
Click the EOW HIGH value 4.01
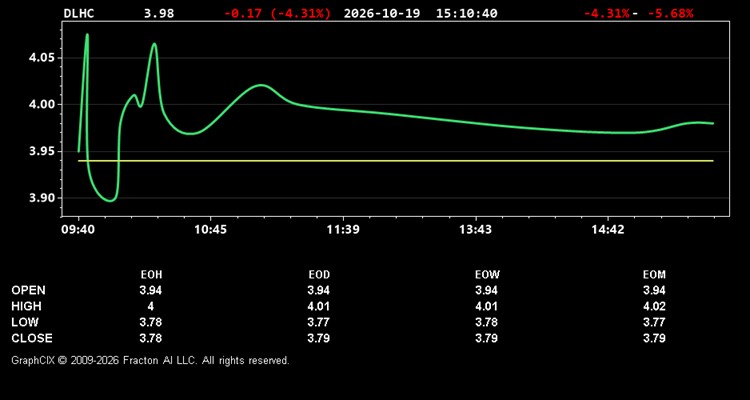point(486,306)
